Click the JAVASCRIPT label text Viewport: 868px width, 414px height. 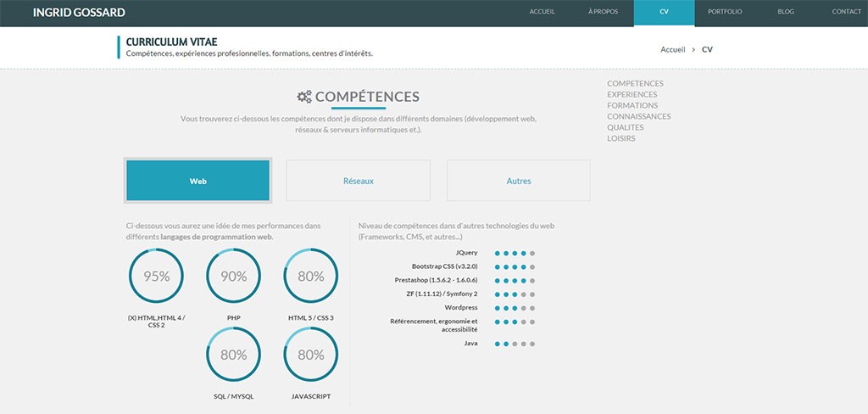tap(311, 397)
